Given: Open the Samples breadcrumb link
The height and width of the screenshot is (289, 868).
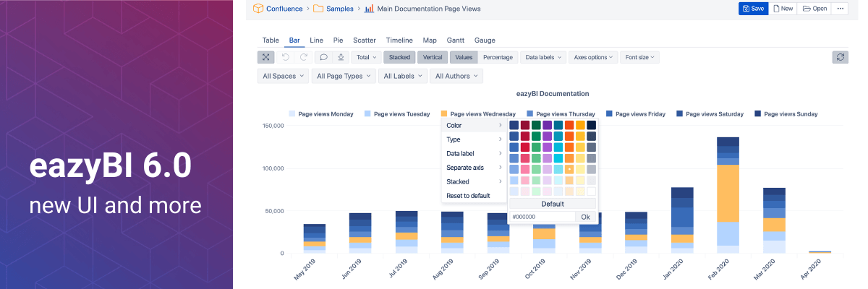Looking at the screenshot, I should [x=340, y=9].
